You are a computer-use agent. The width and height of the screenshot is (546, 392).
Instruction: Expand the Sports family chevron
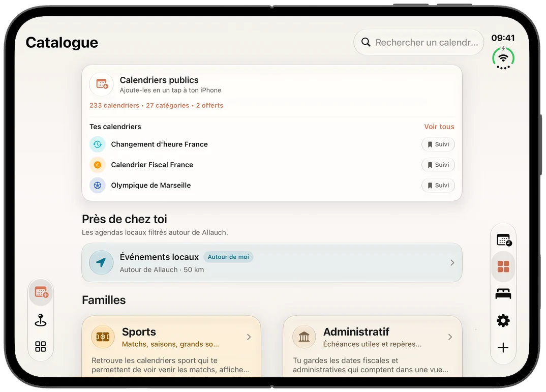[x=249, y=337]
